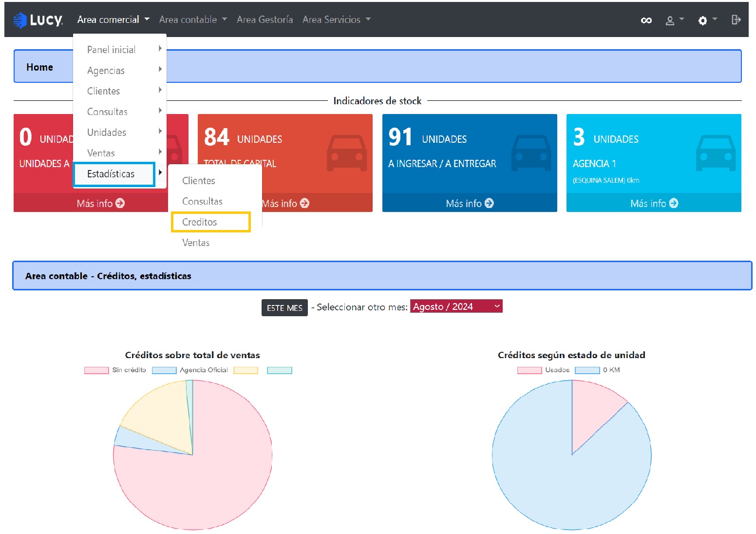Click car icon on Agencia 1 card
Viewport: 756px width, 534px height.
(x=716, y=153)
